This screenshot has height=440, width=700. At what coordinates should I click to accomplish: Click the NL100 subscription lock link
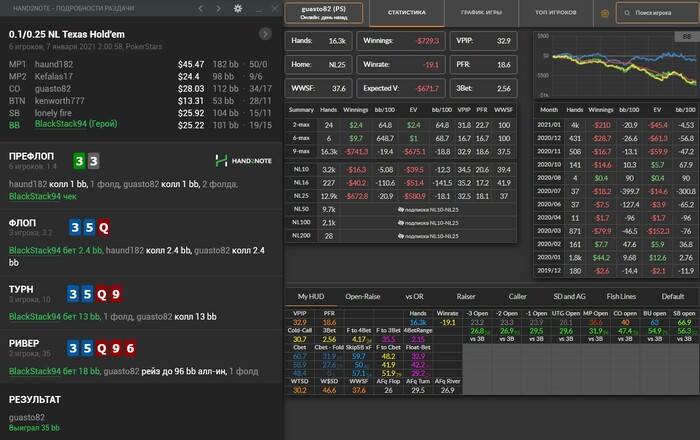click(x=428, y=223)
